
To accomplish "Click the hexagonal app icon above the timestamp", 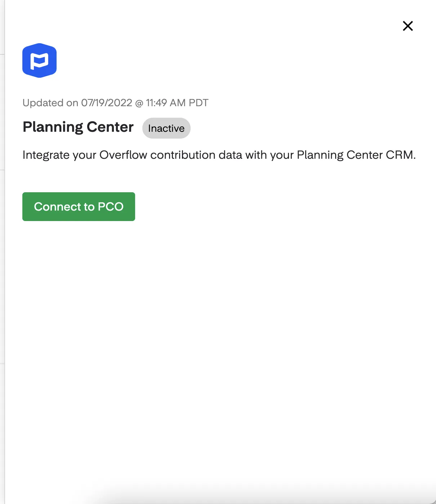I will click(40, 60).
